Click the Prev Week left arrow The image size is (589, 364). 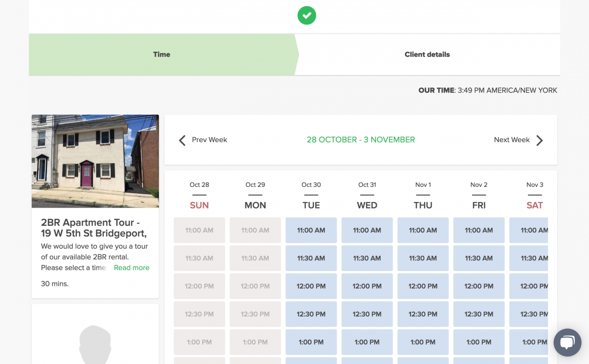(x=182, y=140)
